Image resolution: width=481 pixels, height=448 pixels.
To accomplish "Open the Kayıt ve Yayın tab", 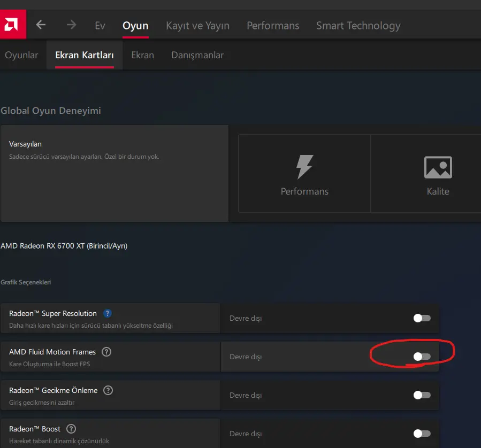I will [197, 26].
